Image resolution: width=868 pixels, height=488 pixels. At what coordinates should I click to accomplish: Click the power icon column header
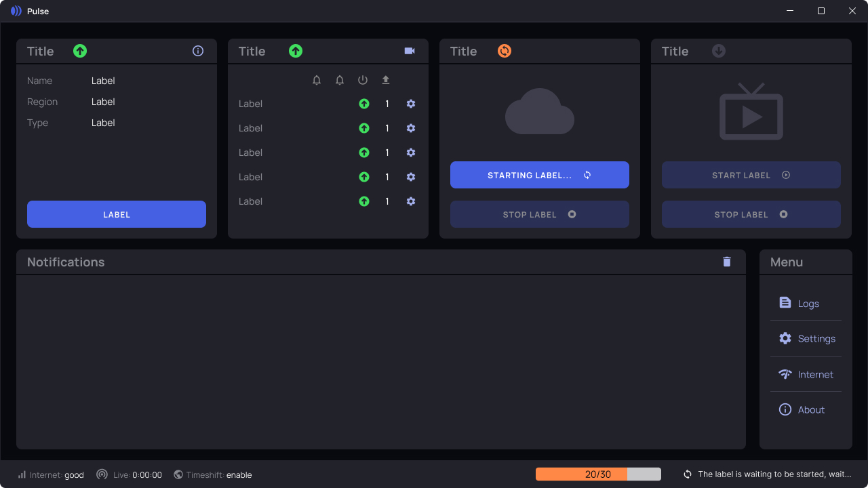coord(363,80)
